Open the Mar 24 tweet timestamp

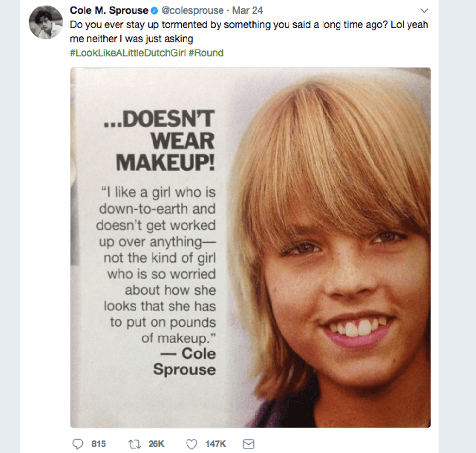pos(248,11)
